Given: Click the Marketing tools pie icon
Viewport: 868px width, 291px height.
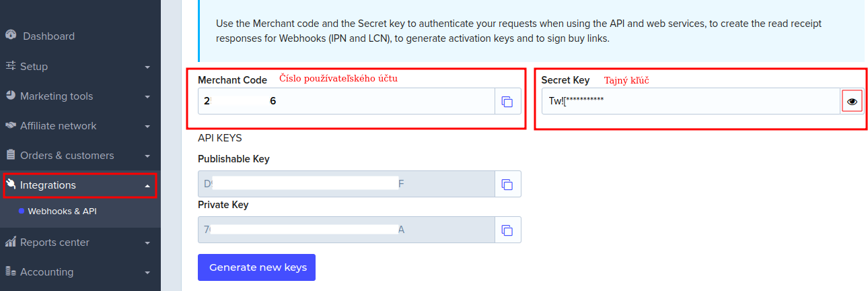Looking at the screenshot, I should point(11,96).
